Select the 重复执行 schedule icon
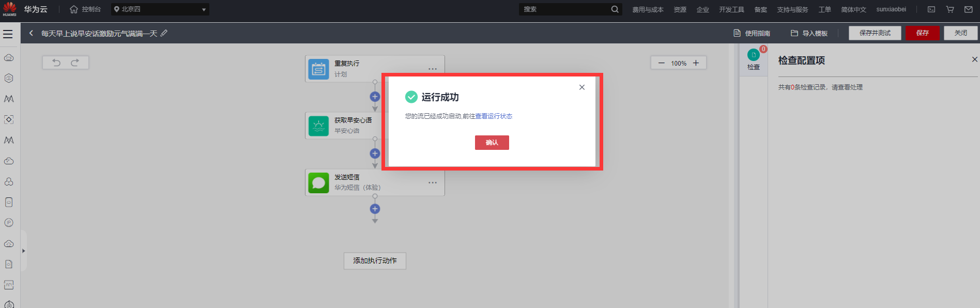The image size is (980, 308). pyautogui.click(x=319, y=69)
